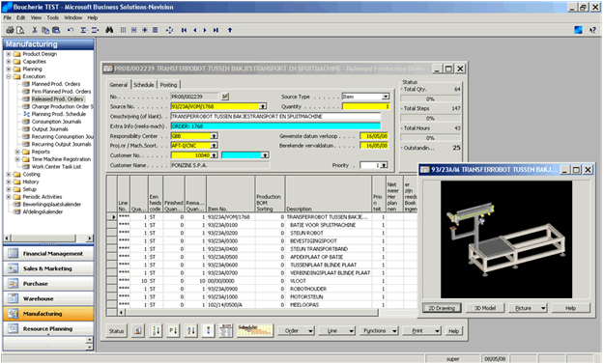This screenshot has height=364, width=604.
Task: Open Print Preview from the toolbar
Action: (20, 30)
